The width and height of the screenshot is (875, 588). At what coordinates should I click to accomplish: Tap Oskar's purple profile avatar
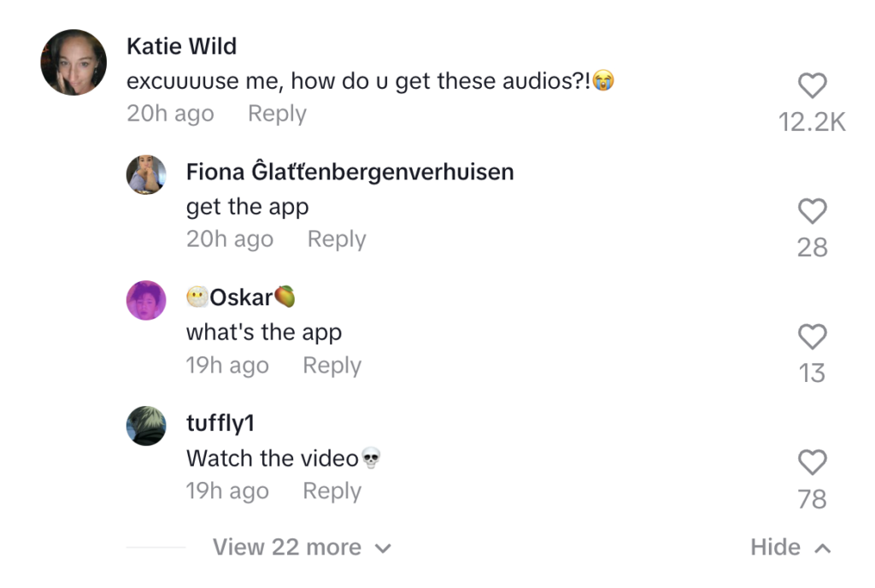[x=146, y=300]
